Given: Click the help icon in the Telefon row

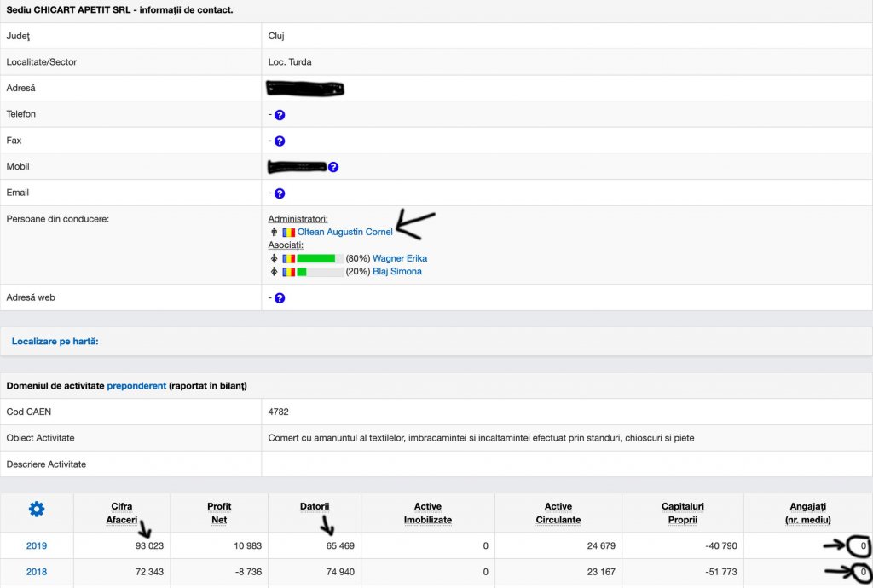Looking at the screenshot, I should (x=280, y=115).
